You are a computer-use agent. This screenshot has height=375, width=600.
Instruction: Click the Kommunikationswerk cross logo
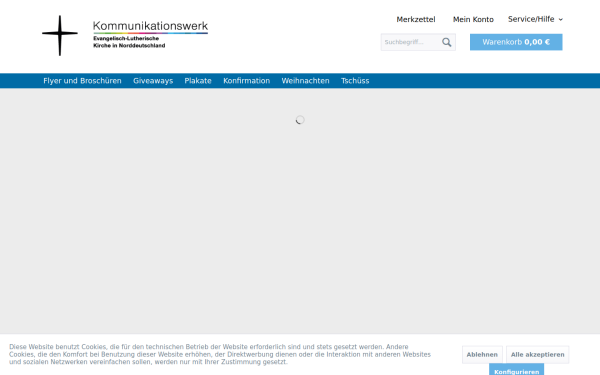[x=60, y=35]
